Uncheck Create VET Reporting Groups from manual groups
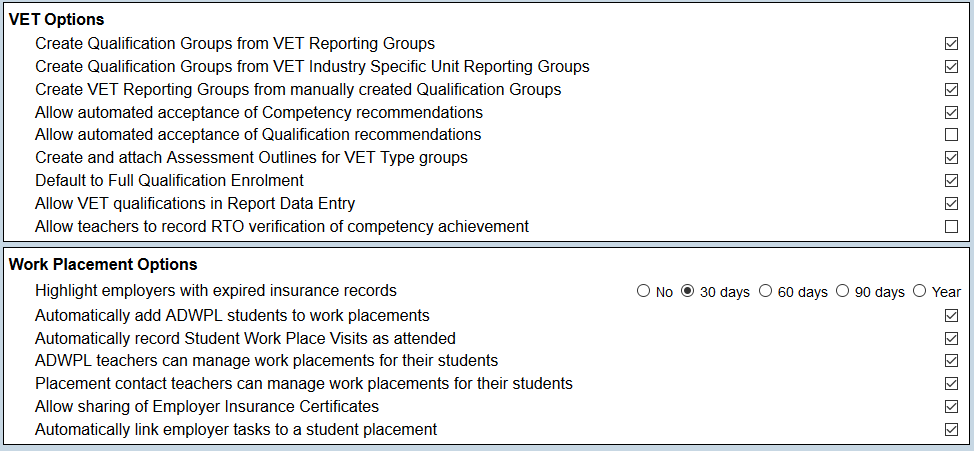The height and width of the screenshot is (451, 974). coord(951,90)
